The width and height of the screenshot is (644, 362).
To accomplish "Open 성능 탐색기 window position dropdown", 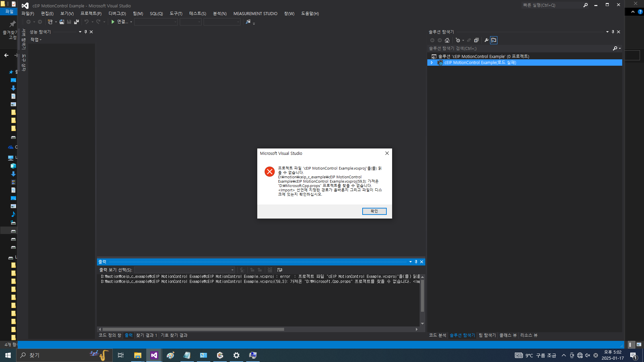I will [x=80, y=32].
